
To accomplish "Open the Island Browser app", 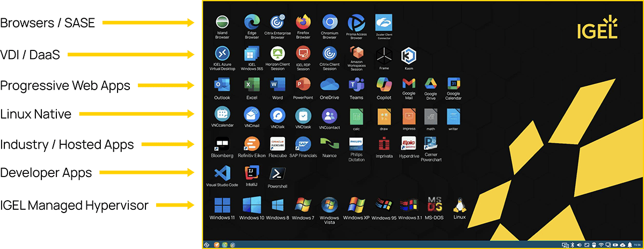I will (222, 23).
